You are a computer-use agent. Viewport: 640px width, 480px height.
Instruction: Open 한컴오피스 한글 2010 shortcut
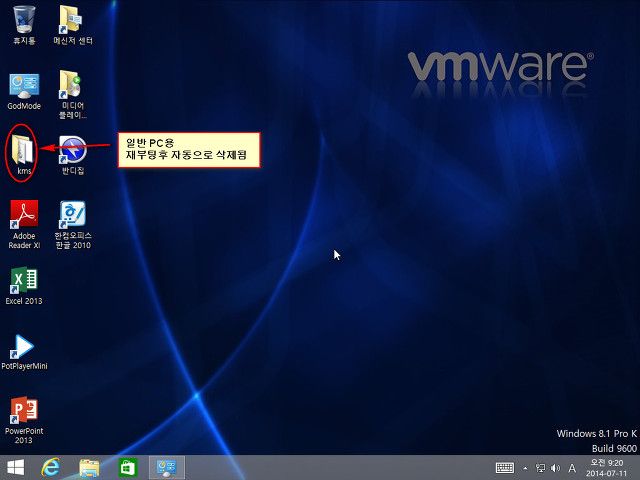tap(73, 224)
